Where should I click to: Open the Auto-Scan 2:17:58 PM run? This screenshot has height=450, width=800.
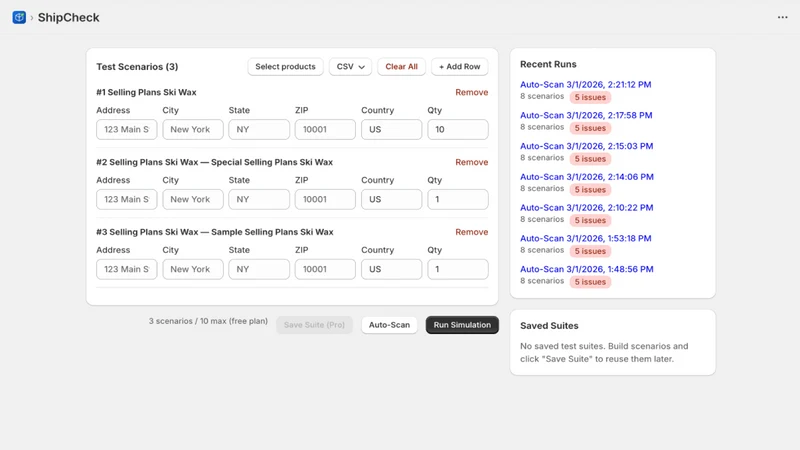coord(586,115)
